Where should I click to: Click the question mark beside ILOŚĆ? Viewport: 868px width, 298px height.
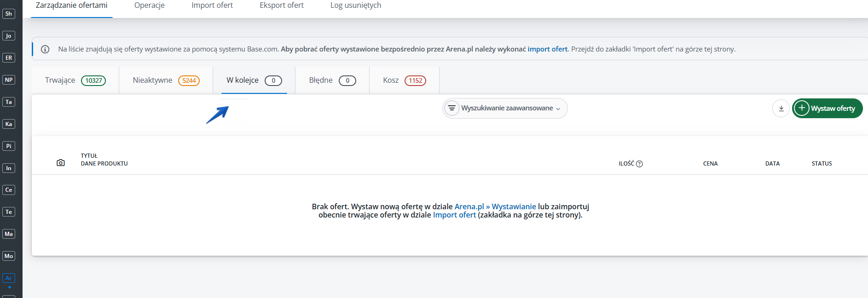click(x=639, y=164)
